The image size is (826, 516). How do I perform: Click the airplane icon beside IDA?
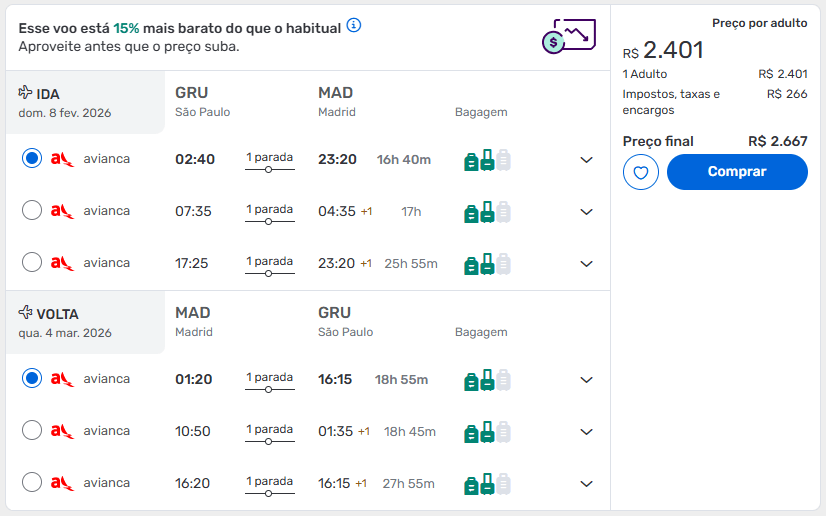click(x=25, y=93)
